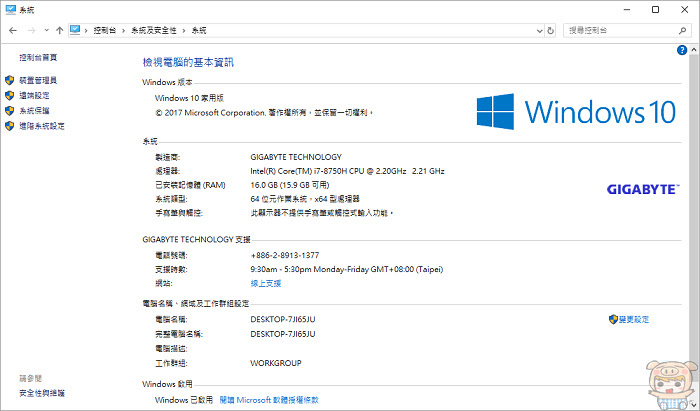Open the 線上支援 website link
Image resolution: width=700 pixels, height=411 pixels.
[266, 283]
